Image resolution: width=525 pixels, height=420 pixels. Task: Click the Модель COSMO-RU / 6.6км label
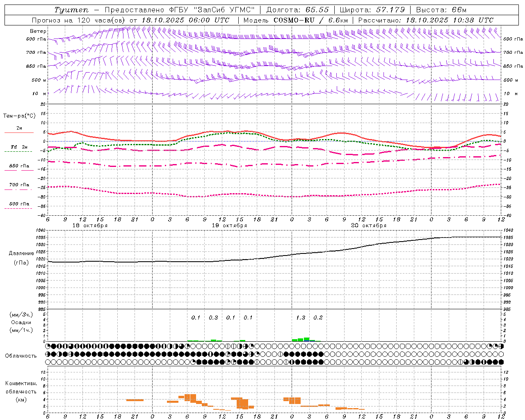pyautogui.click(x=296, y=20)
